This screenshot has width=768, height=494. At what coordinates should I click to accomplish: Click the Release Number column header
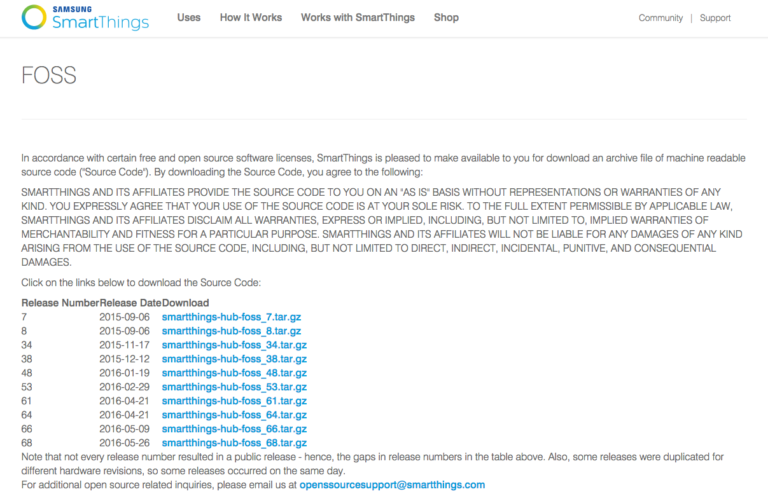coord(60,303)
